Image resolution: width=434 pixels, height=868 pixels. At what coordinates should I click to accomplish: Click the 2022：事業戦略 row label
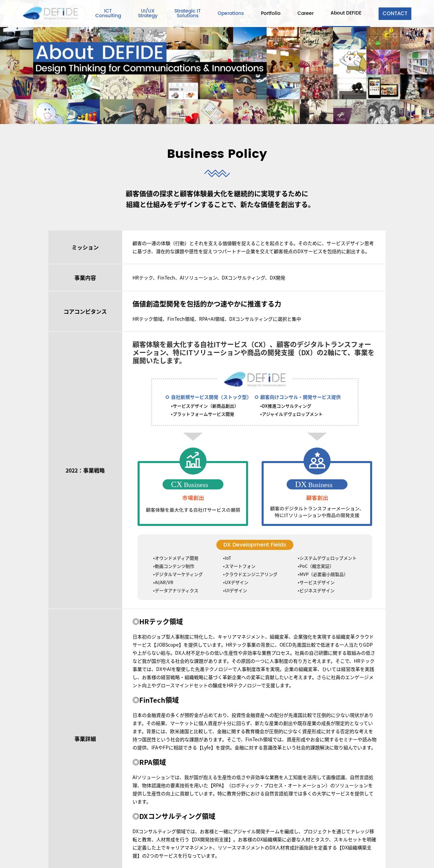(x=85, y=471)
